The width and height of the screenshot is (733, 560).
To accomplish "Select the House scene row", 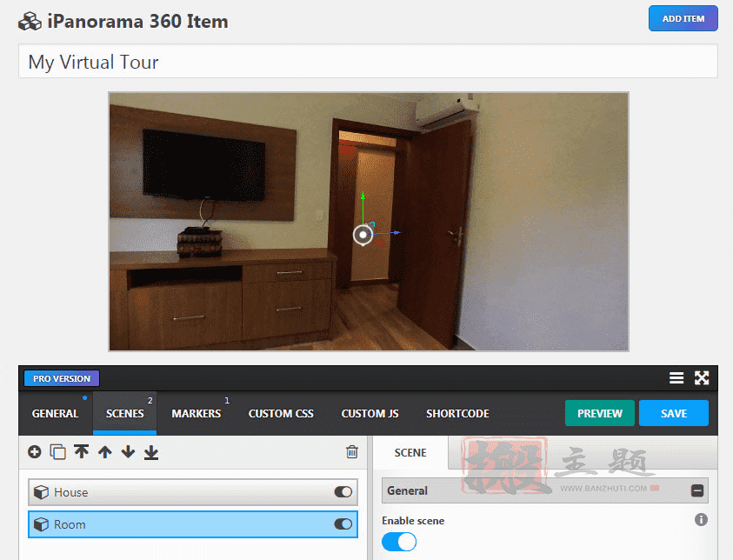I will pyautogui.click(x=193, y=492).
